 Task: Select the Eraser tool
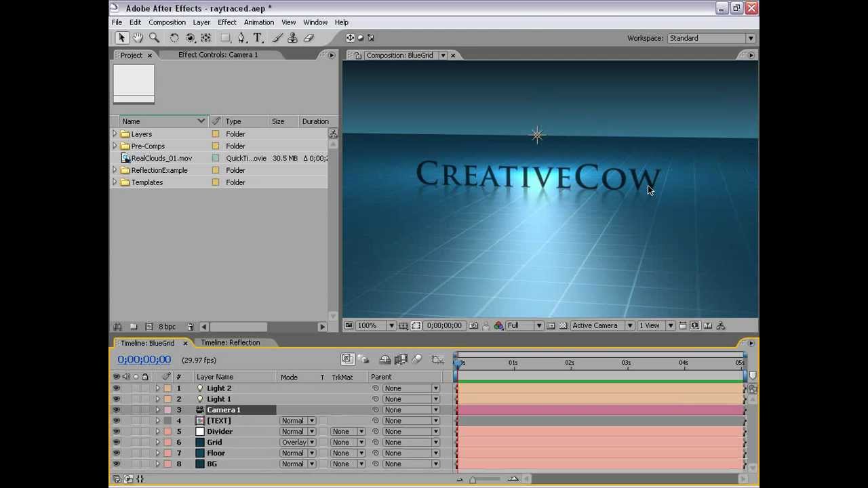(x=309, y=38)
